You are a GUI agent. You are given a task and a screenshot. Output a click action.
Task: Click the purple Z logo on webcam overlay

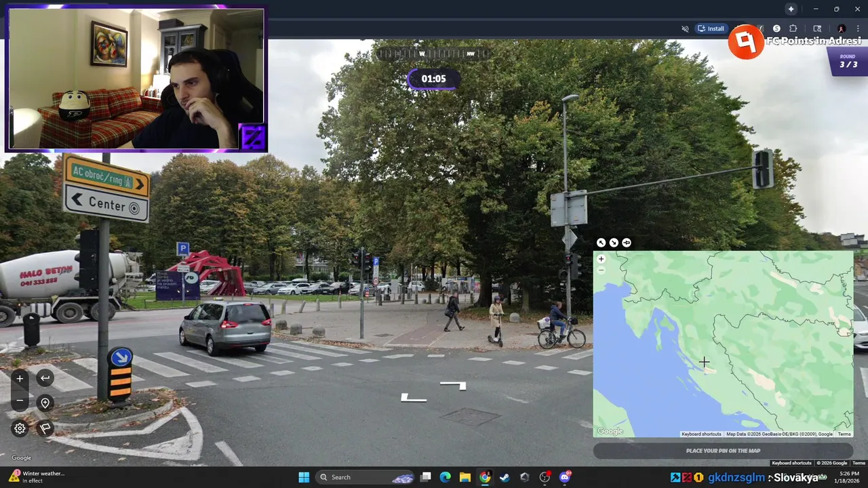(252, 138)
